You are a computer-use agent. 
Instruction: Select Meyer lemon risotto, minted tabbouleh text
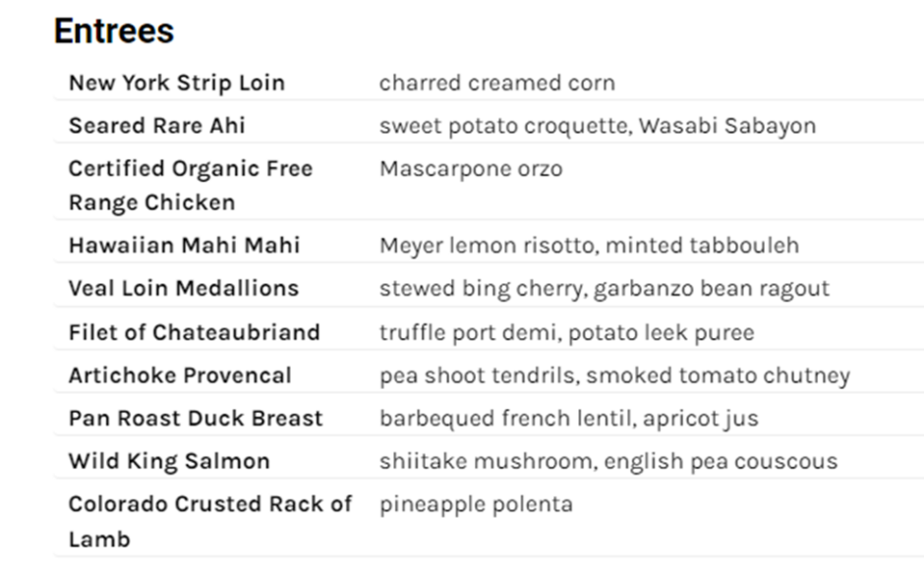[x=589, y=245]
